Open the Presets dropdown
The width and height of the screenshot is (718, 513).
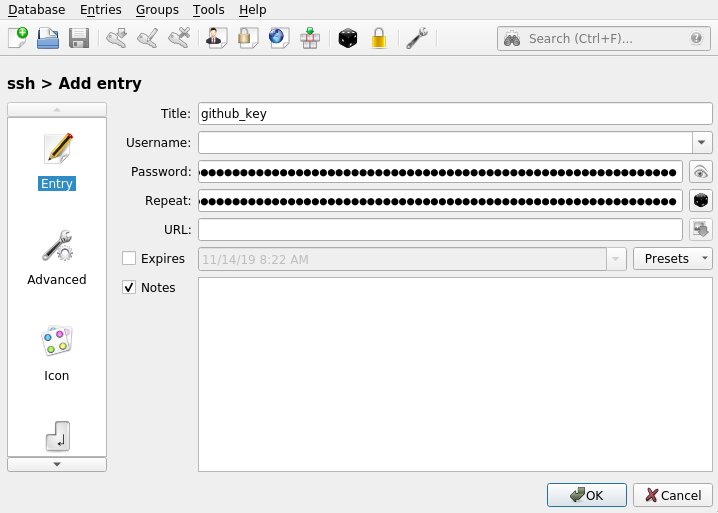(x=673, y=259)
